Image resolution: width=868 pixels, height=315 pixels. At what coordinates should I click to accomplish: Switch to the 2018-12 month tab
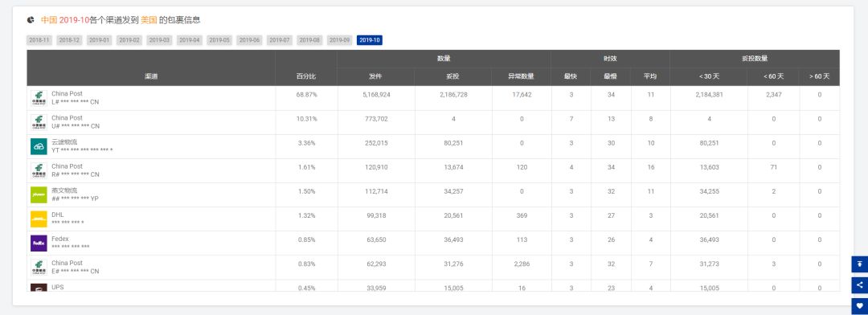coord(69,40)
